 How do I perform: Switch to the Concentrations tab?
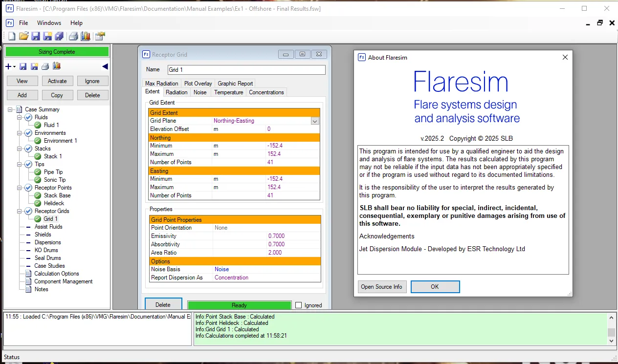[x=266, y=92]
